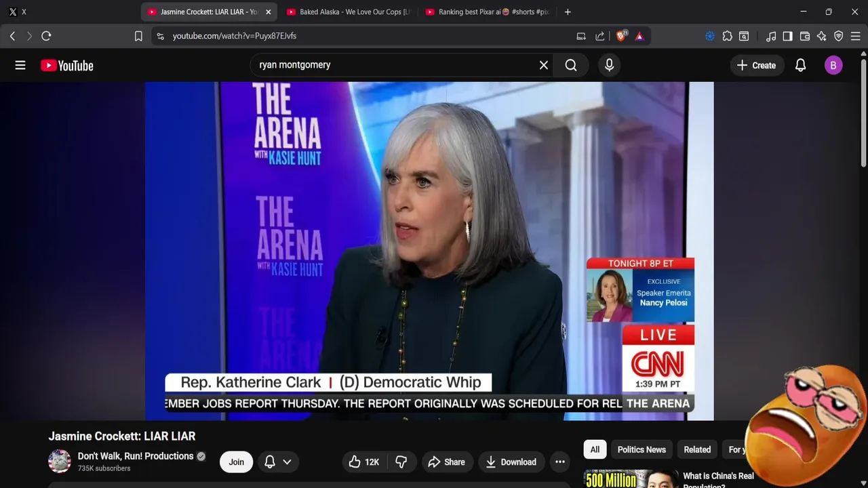This screenshot has width=868, height=488.
Task: Download the video
Action: point(511,462)
